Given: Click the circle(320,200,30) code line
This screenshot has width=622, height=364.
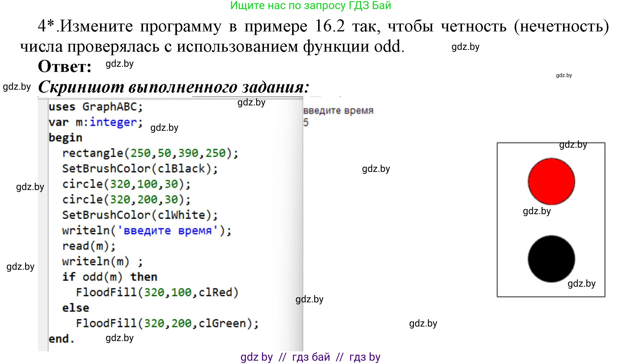Looking at the screenshot, I should (x=126, y=199).
